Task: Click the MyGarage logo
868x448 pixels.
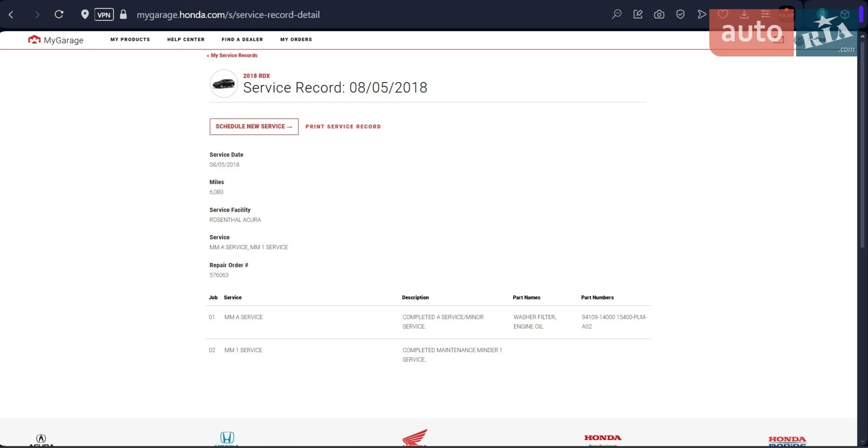Action: point(56,40)
